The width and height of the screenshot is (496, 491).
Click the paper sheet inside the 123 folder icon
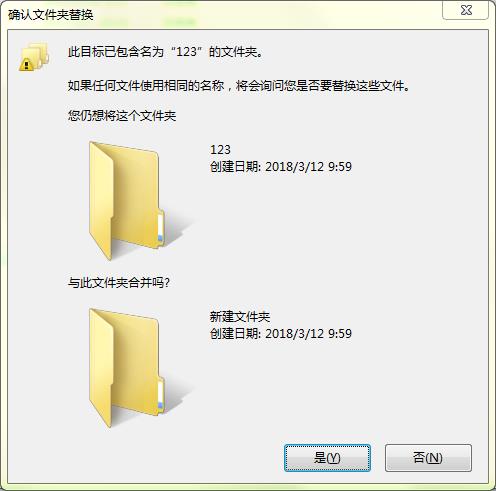pos(160,228)
